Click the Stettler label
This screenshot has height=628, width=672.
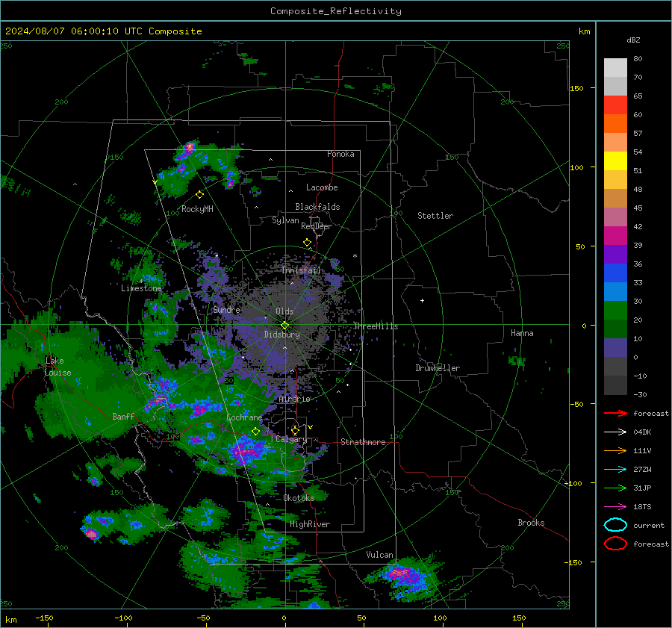[435, 216]
